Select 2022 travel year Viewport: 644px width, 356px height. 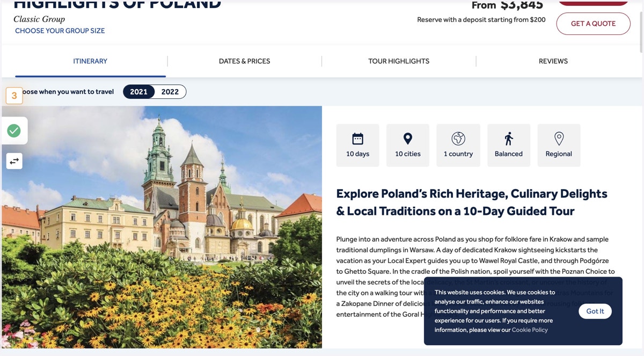(170, 92)
